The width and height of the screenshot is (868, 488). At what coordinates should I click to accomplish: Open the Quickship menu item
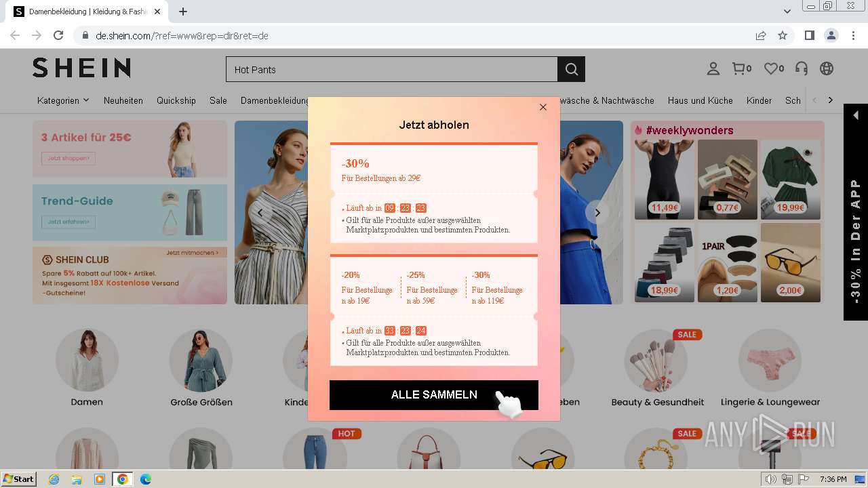click(176, 100)
